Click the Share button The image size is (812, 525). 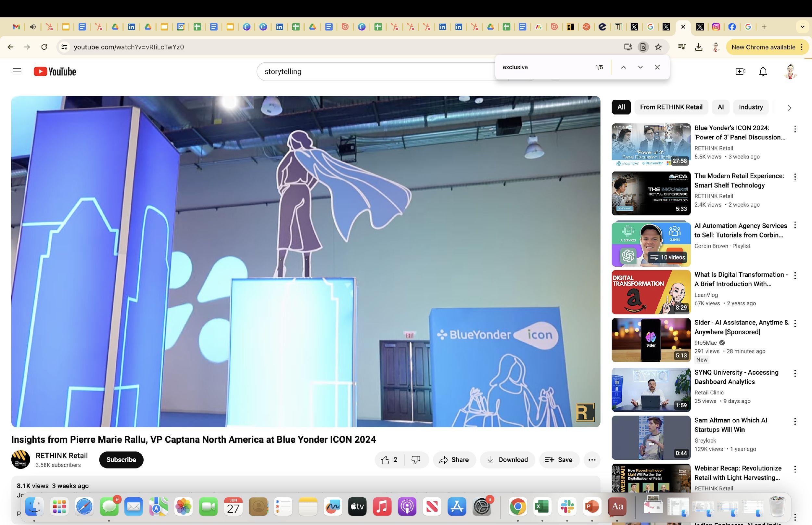click(454, 460)
